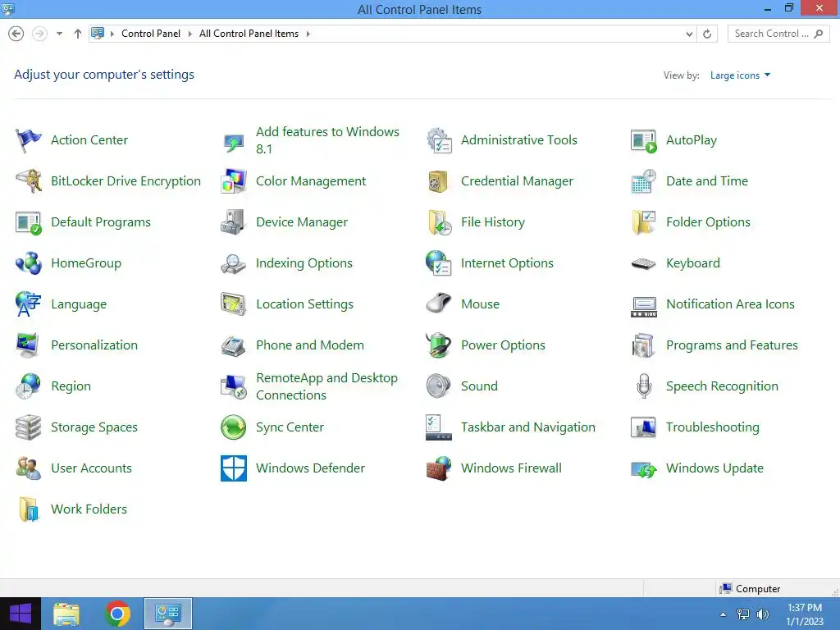Open the Speech Recognition microphone icon

(x=644, y=386)
